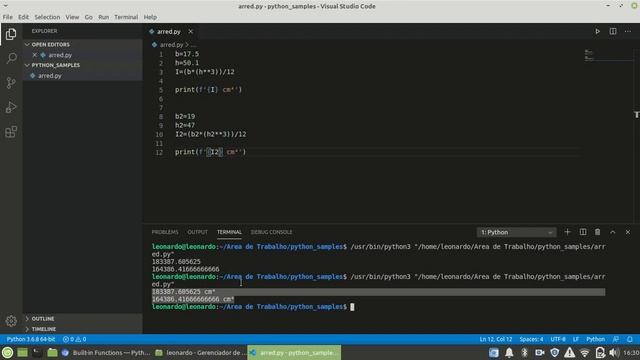Open Manage gear settings menu
The width and height of the screenshot is (640, 360).
coord(11,321)
